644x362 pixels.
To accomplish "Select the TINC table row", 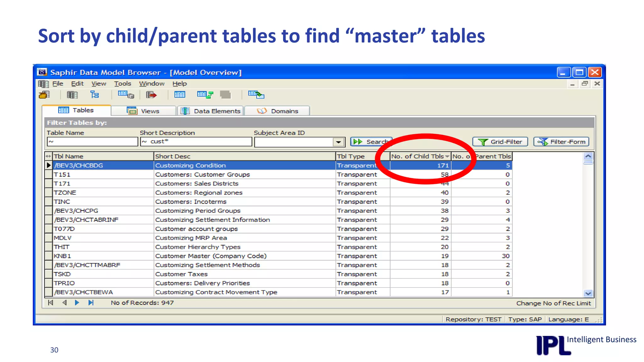I will [279, 202].
